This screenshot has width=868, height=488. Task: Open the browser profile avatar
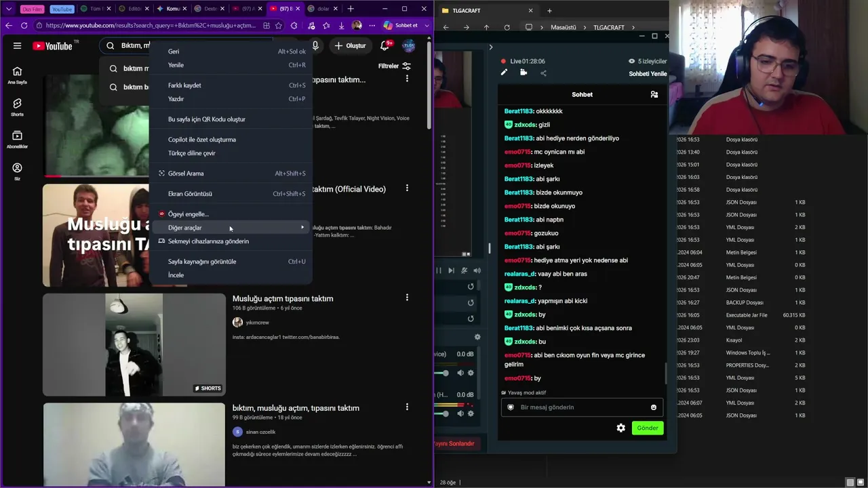357,25
